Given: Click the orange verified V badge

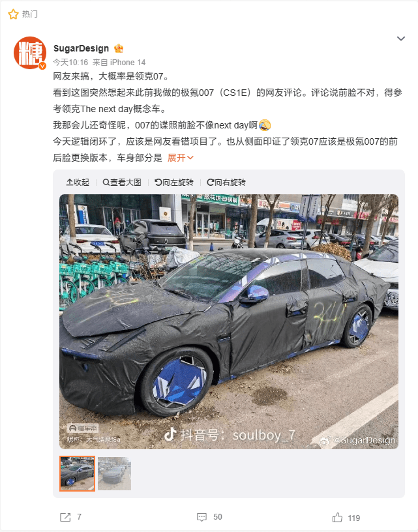Looking at the screenshot, I should 42,66.
